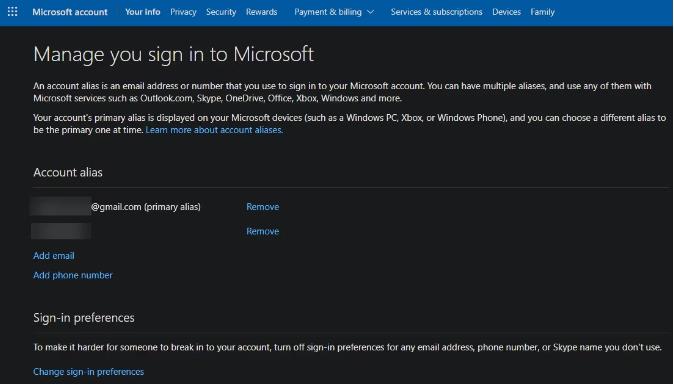674x384 pixels.
Task: Open the Your info tab
Action: point(143,12)
